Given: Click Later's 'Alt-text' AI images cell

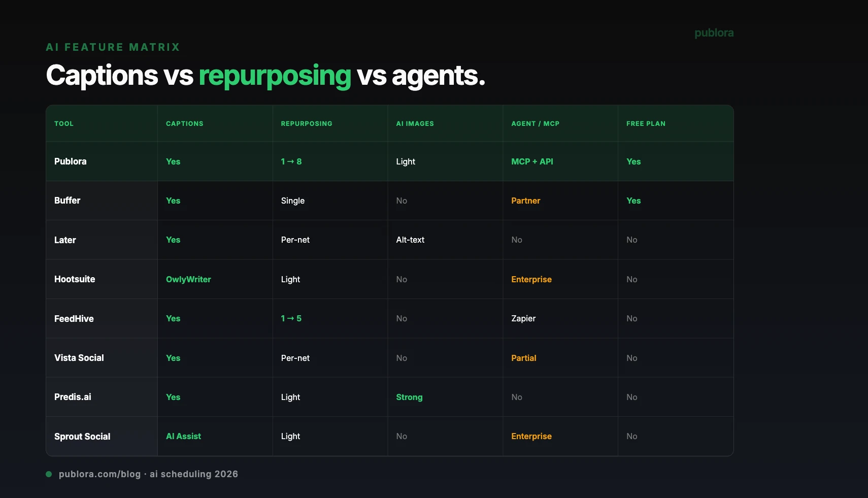Looking at the screenshot, I should (x=410, y=240).
